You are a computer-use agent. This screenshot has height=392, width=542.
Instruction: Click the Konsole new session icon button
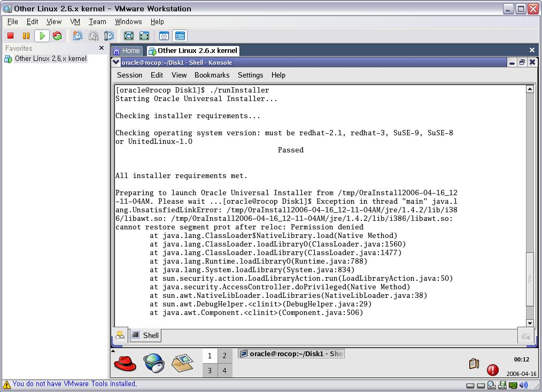[120, 335]
